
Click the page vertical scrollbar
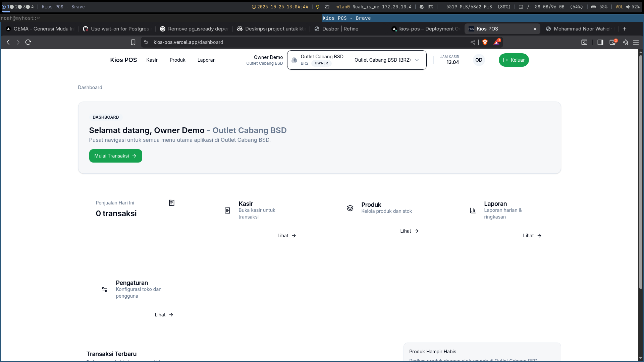[x=641, y=168]
